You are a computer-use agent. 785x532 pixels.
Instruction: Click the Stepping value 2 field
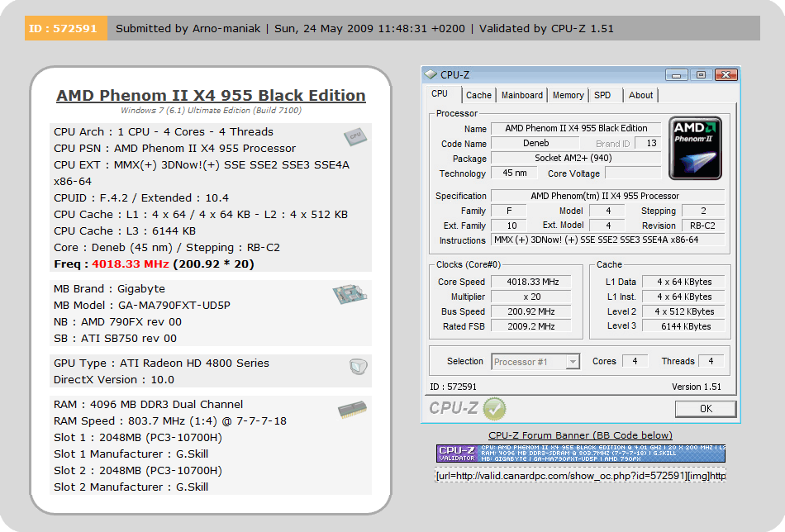click(x=703, y=211)
